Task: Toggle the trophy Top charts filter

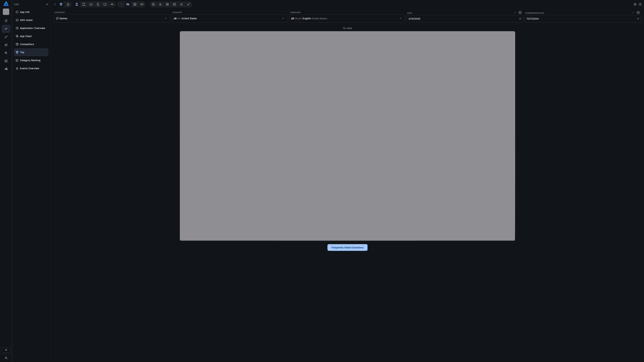Action: pyautogui.click(x=61, y=4)
